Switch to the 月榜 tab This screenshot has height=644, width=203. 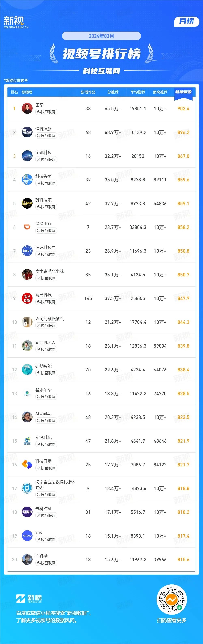pos(187,21)
